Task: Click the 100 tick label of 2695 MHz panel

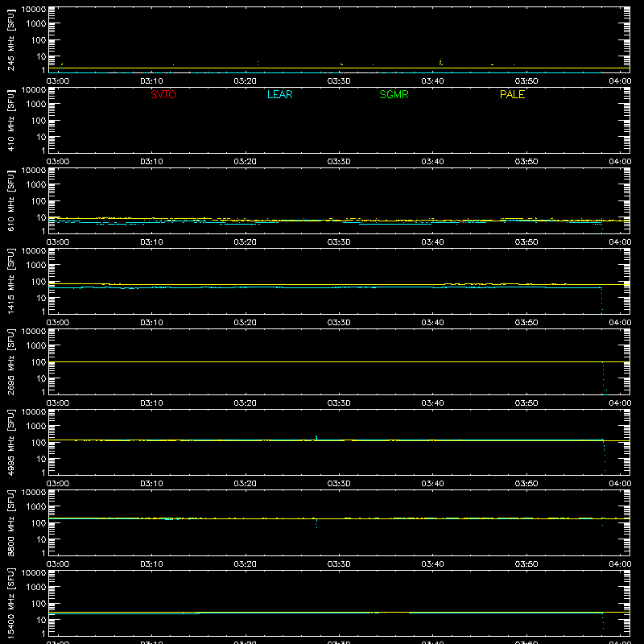Action: [x=39, y=362]
